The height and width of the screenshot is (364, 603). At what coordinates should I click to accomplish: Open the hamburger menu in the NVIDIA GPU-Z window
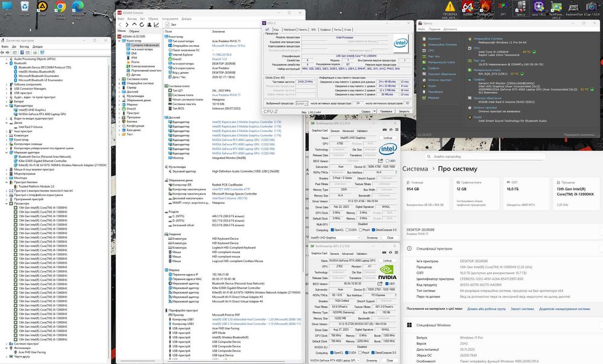pos(396,253)
